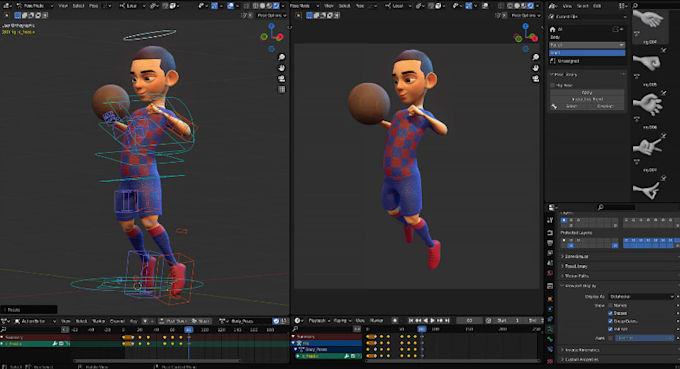Toggle the Names checkbox in Viewport Display

pos(611,305)
